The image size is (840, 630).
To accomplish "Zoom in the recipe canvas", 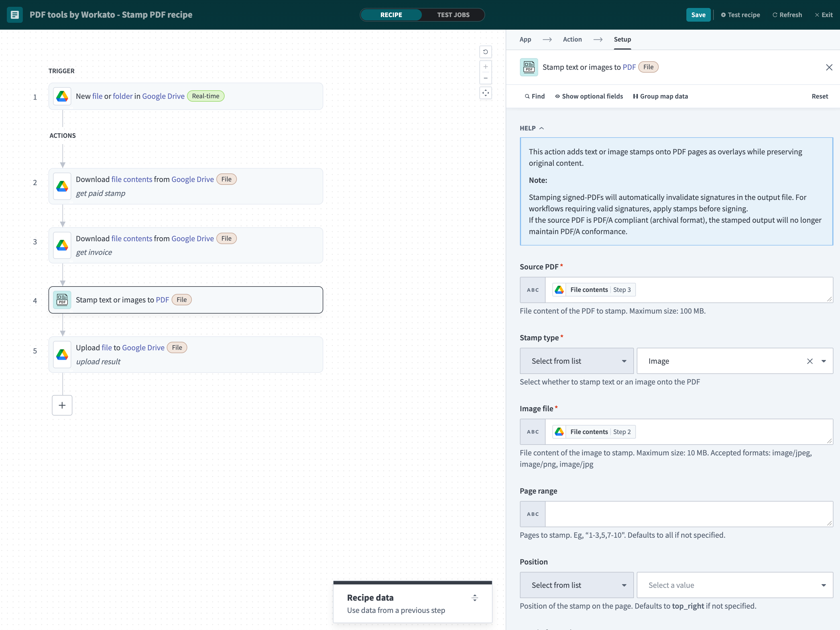I will (485, 67).
